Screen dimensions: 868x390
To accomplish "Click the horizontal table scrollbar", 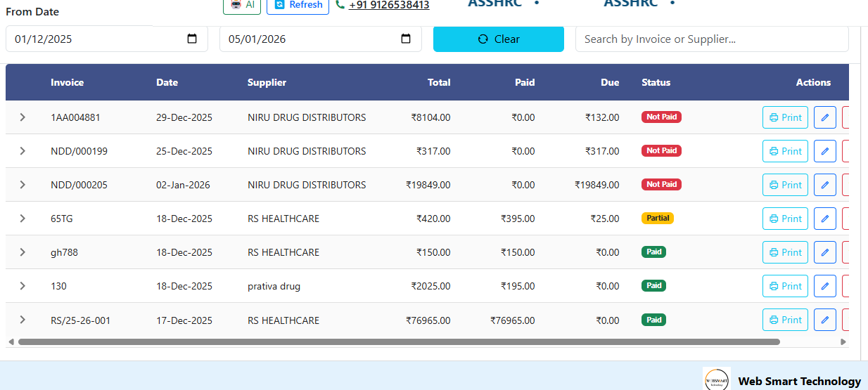I will (x=398, y=342).
